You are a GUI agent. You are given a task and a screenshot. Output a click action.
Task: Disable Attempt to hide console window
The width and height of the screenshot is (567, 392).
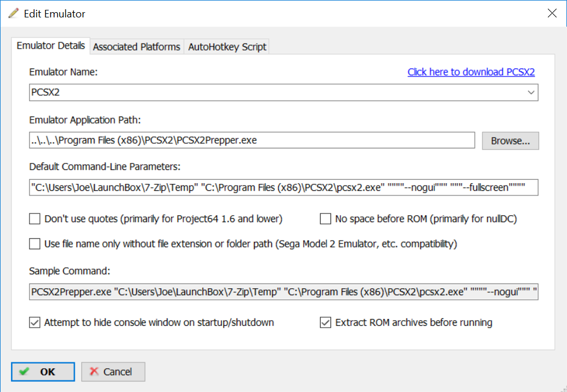[x=35, y=322]
